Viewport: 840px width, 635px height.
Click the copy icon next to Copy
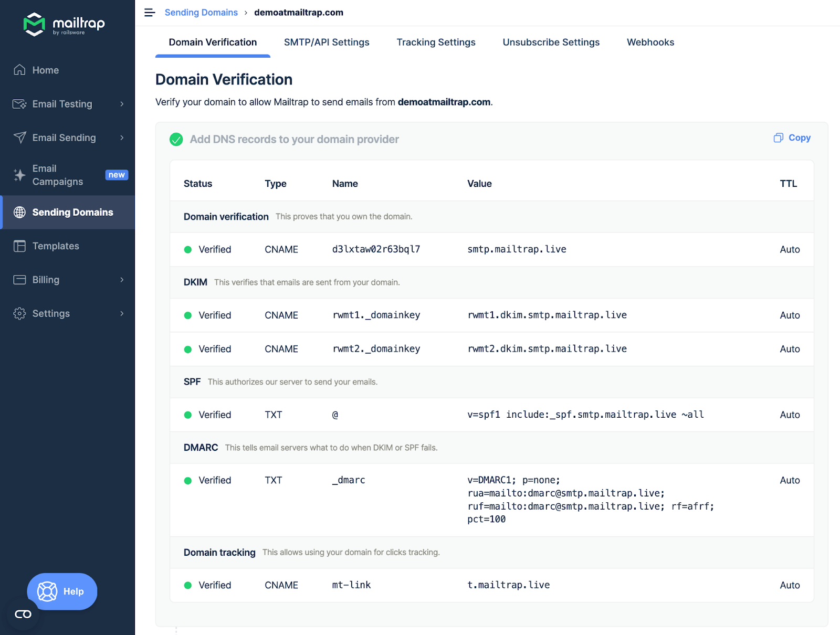[x=779, y=137]
